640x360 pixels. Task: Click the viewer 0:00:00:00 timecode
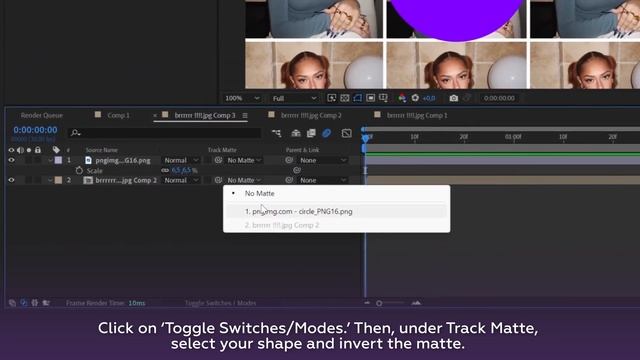coord(499,98)
